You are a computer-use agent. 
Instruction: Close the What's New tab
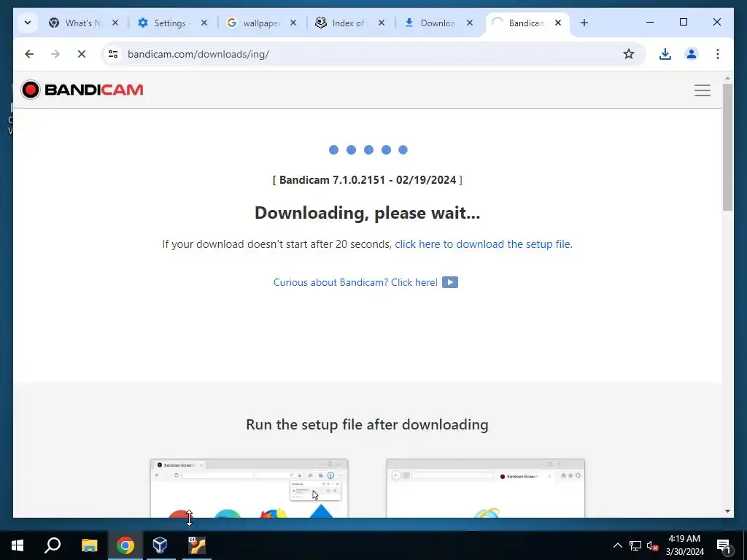[x=115, y=23]
